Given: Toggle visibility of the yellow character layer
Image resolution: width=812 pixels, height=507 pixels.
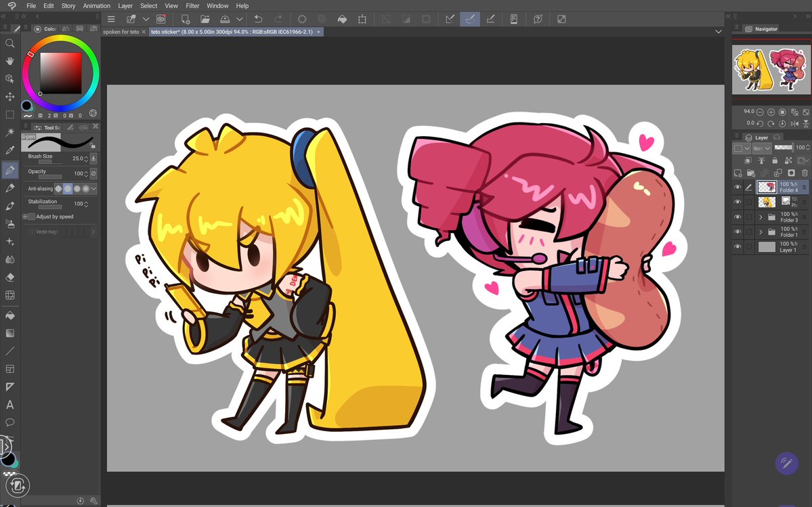Looking at the screenshot, I should pyautogui.click(x=738, y=202).
